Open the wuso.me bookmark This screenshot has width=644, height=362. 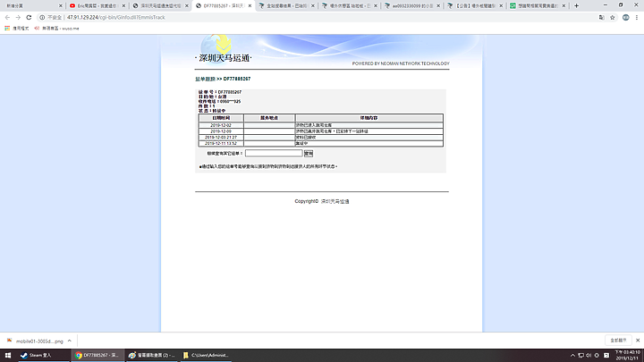(x=56, y=29)
